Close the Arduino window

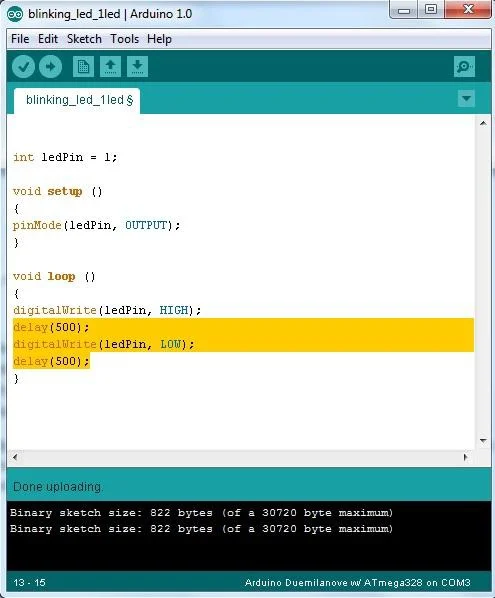tap(468, 9)
